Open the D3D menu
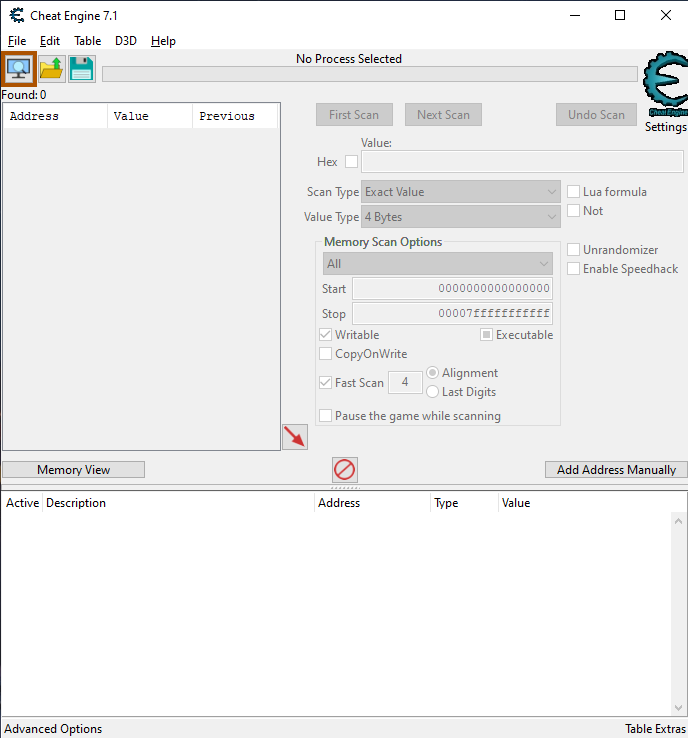688x738 pixels. [x=126, y=41]
